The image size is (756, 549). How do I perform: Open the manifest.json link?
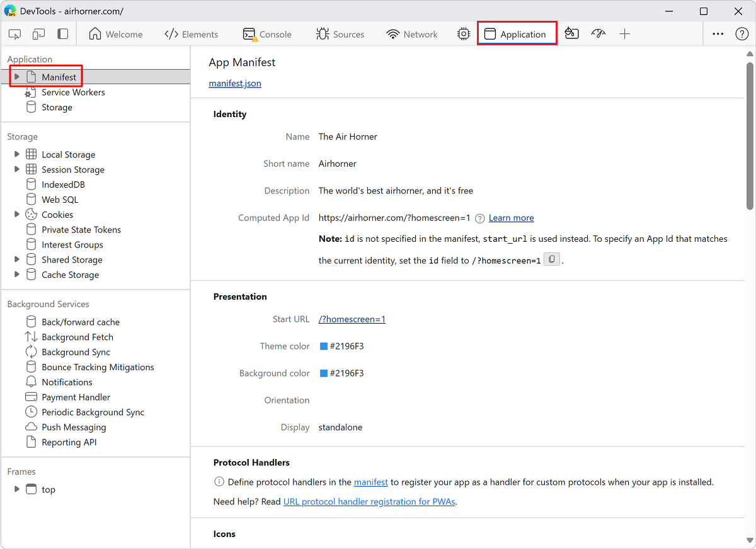click(235, 83)
